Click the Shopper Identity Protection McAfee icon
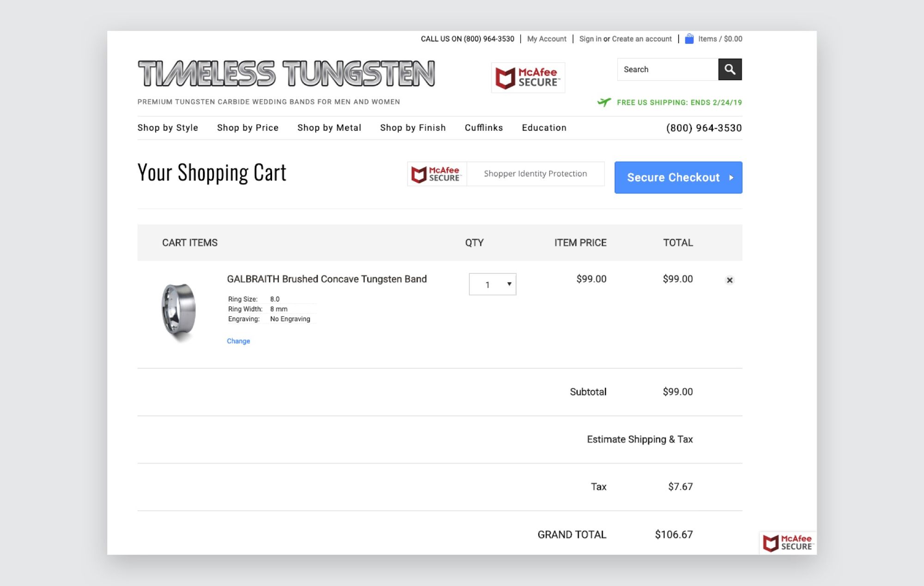 (x=436, y=174)
